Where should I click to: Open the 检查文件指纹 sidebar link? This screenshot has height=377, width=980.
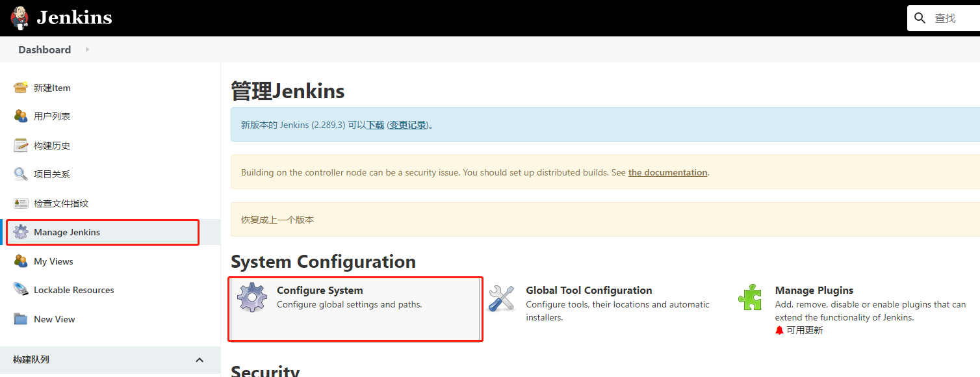coord(61,203)
